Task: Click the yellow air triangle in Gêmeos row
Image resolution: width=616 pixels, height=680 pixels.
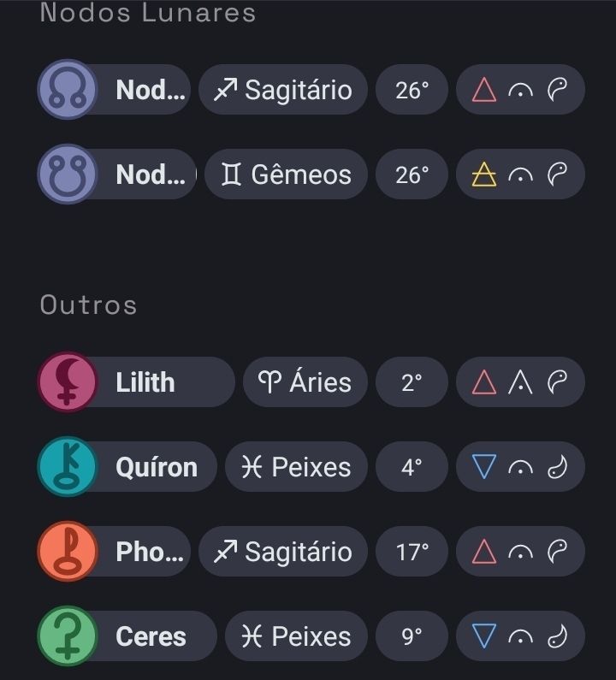Action: [484, 174]
